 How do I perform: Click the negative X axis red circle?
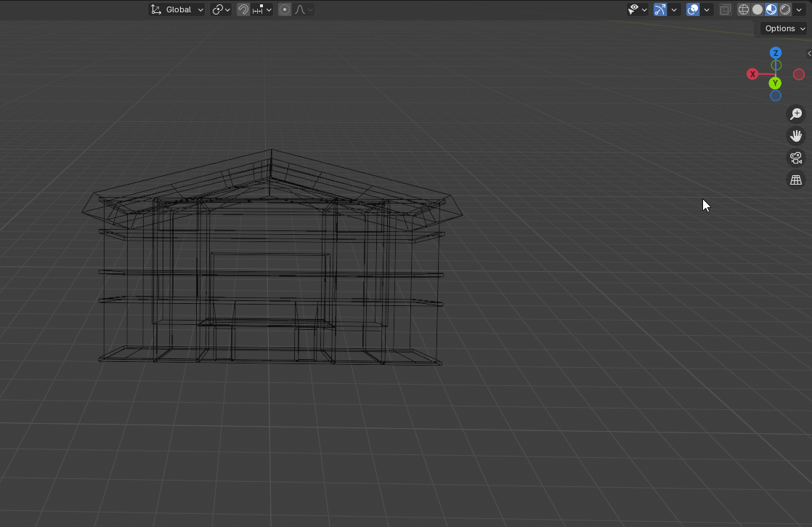tap(799, 74)
